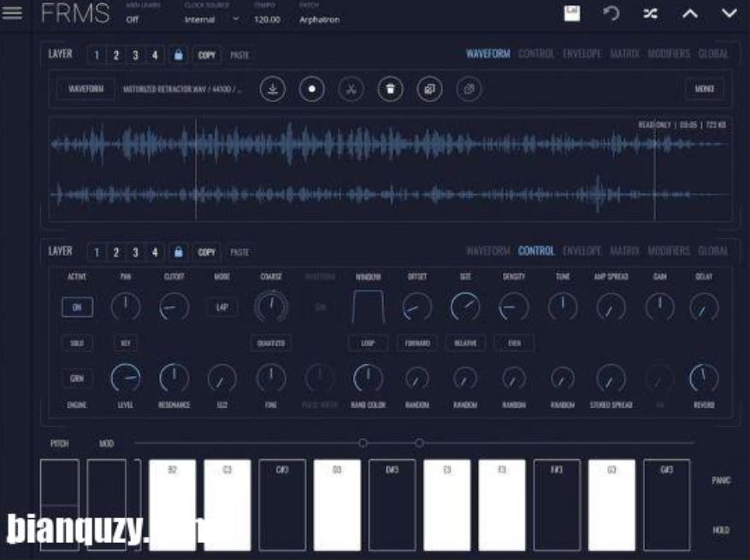
Task: Click PASTE in the top layer panel
Action: 239,55
